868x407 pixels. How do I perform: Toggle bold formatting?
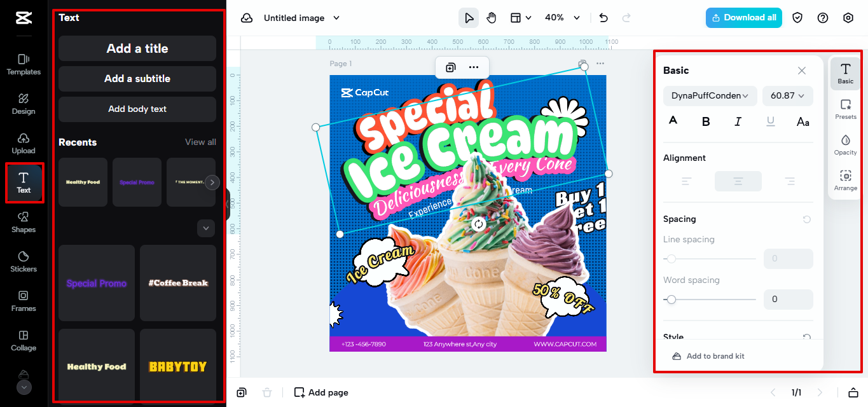coord(705,121)
